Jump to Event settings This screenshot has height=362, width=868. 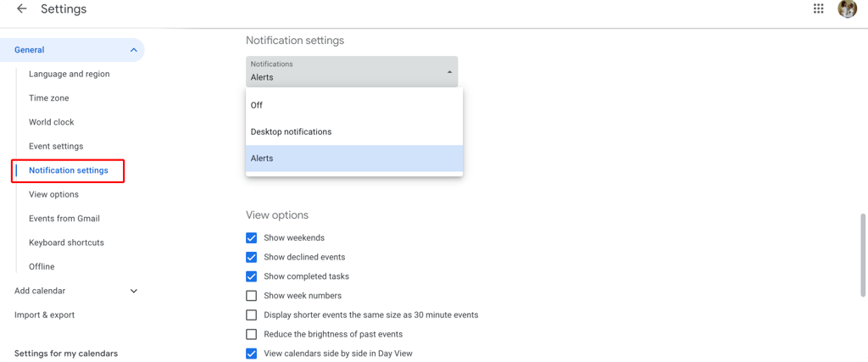point(56,146)
